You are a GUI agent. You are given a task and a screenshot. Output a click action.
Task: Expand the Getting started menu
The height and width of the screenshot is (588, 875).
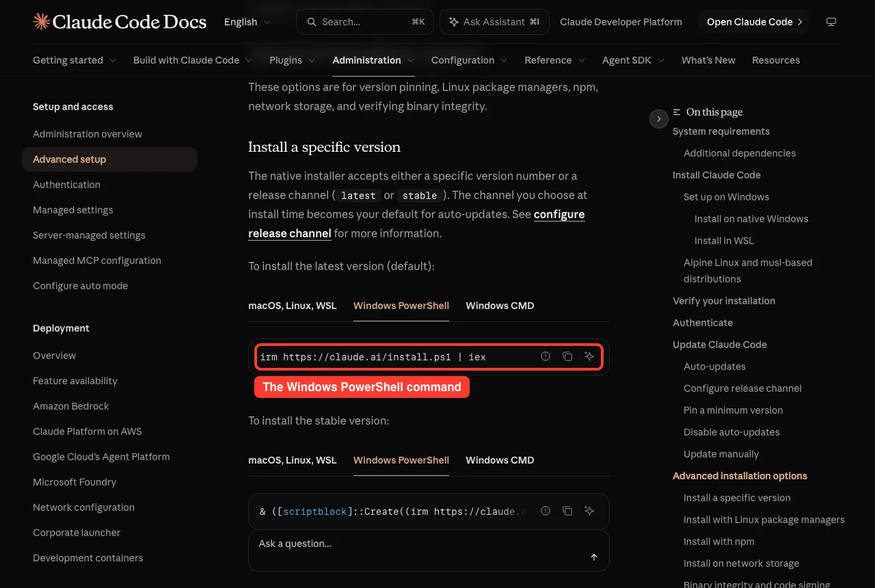(x=75, y=60)
